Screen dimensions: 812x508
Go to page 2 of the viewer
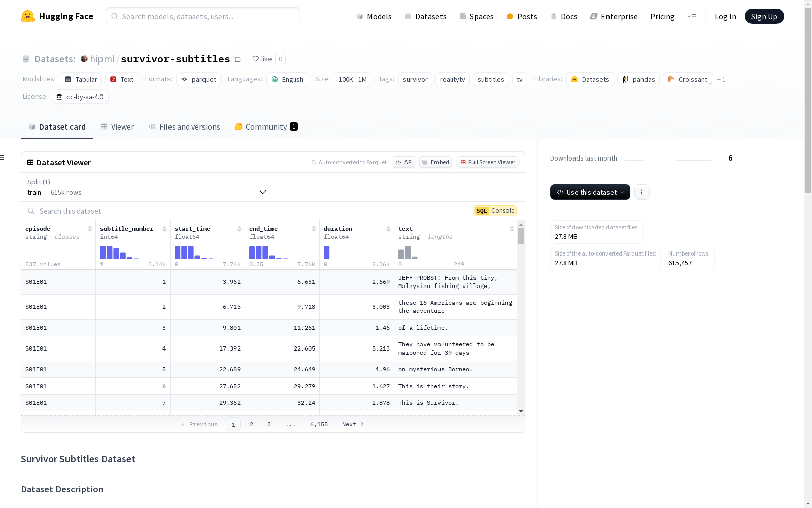tap(251, 424)
